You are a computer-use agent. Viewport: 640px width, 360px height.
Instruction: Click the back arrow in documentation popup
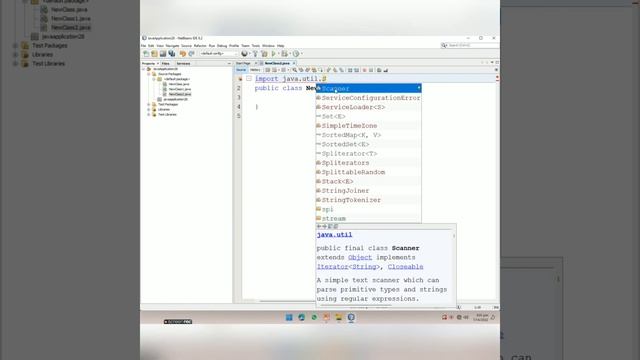(319, 226)
